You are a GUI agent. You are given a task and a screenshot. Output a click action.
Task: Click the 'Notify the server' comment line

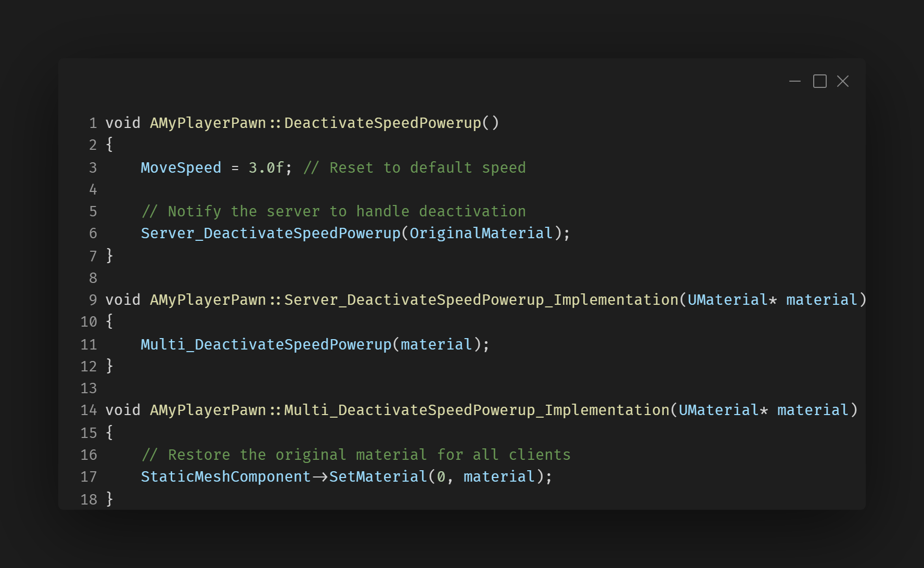point(333,212)
